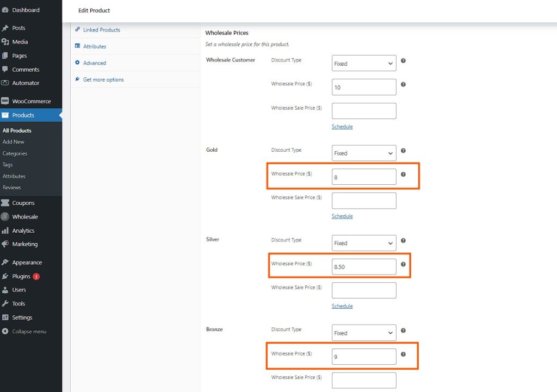
Task: Open the Silver Discount Type dropdown
Action: coord(363,242)
